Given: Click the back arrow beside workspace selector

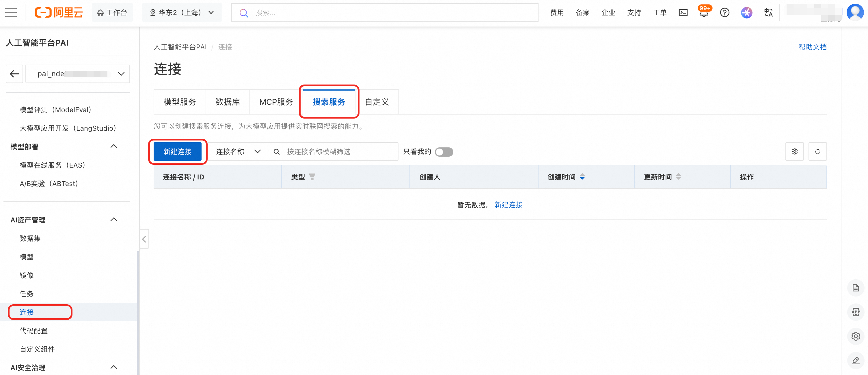Looking at the screenshot, I should pos(14,74).
